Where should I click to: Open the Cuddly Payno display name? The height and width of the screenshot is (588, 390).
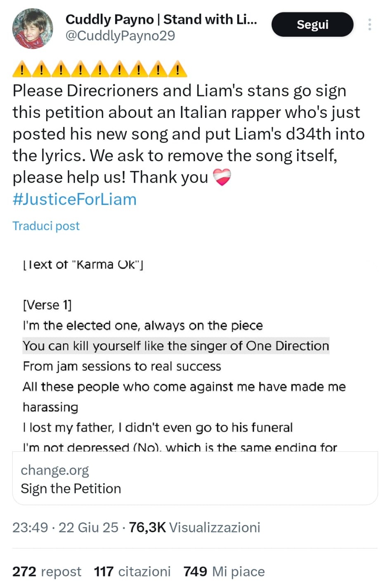161,19
